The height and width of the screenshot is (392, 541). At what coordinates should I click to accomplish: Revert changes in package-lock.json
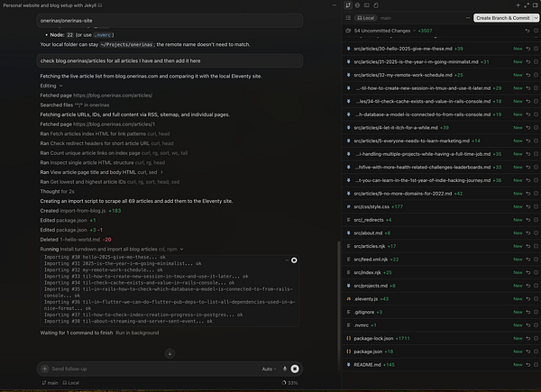[x=528, y=338]
